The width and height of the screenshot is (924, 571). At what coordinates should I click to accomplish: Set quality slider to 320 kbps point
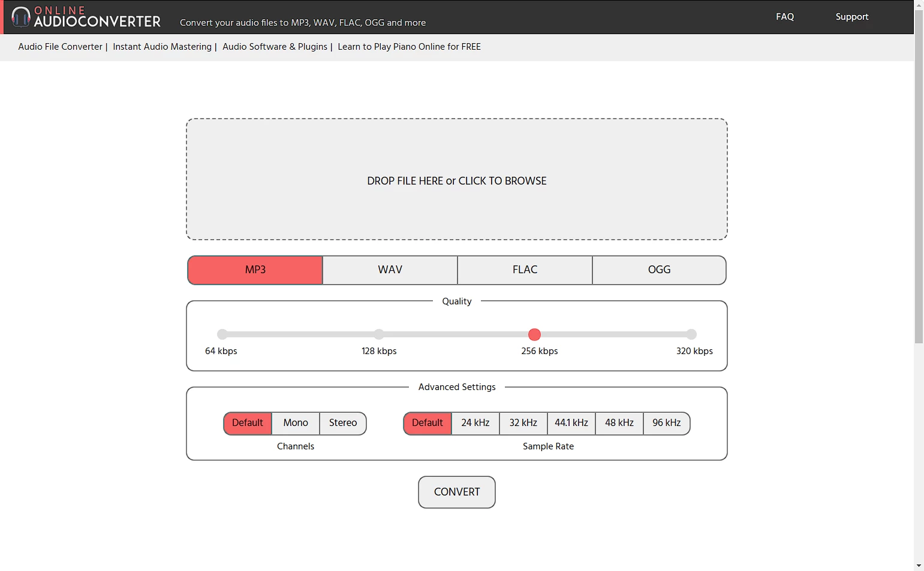click(691, 334)
